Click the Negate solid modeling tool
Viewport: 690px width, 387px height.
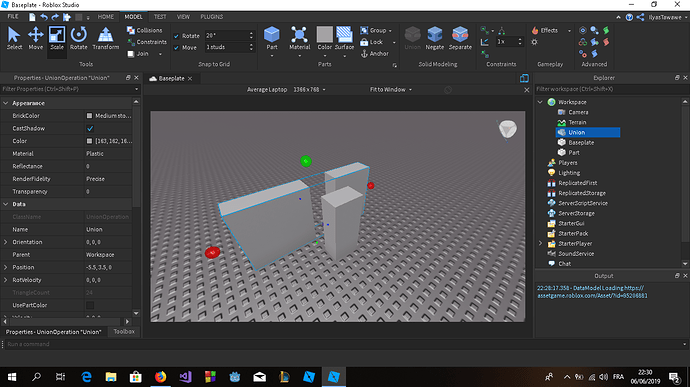(x=434, y=38)
